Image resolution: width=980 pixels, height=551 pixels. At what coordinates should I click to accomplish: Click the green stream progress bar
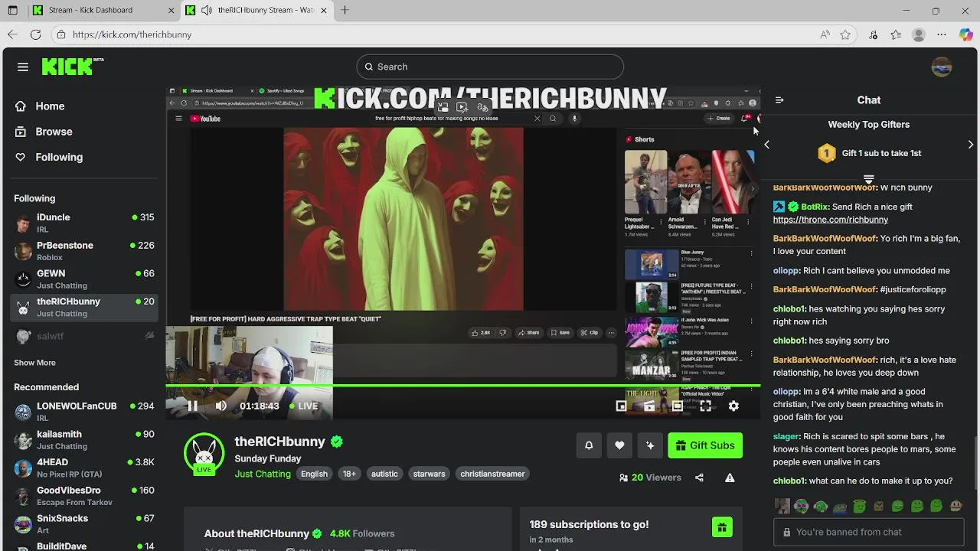(463, 386)
